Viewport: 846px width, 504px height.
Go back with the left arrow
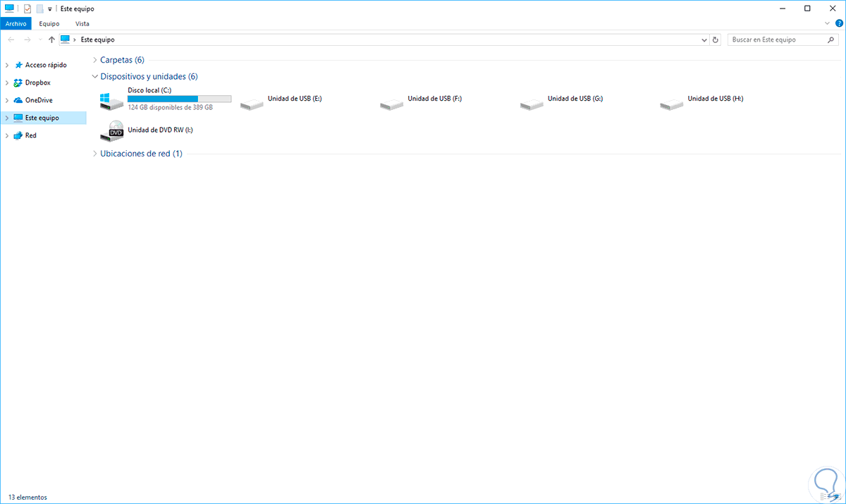11,40
